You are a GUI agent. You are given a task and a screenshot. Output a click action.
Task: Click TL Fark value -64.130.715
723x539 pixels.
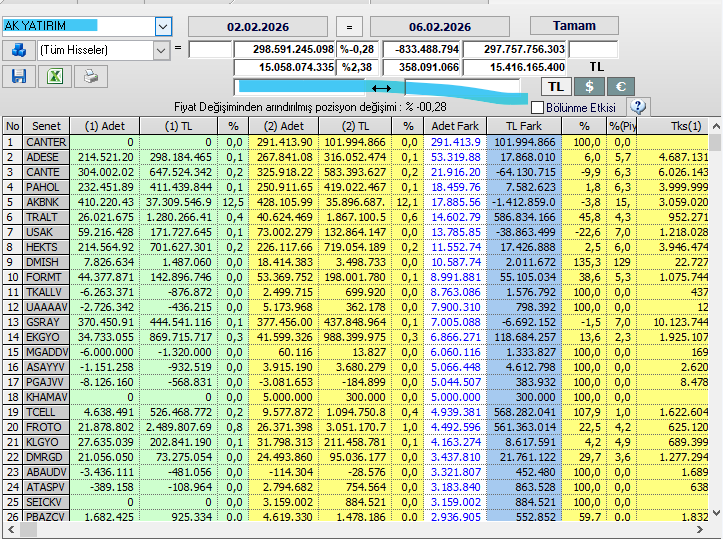click(x=524, y=172)
